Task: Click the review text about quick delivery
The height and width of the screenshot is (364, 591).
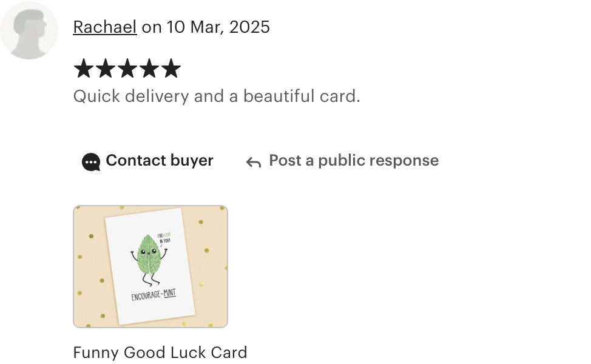Action: [217, 96]
